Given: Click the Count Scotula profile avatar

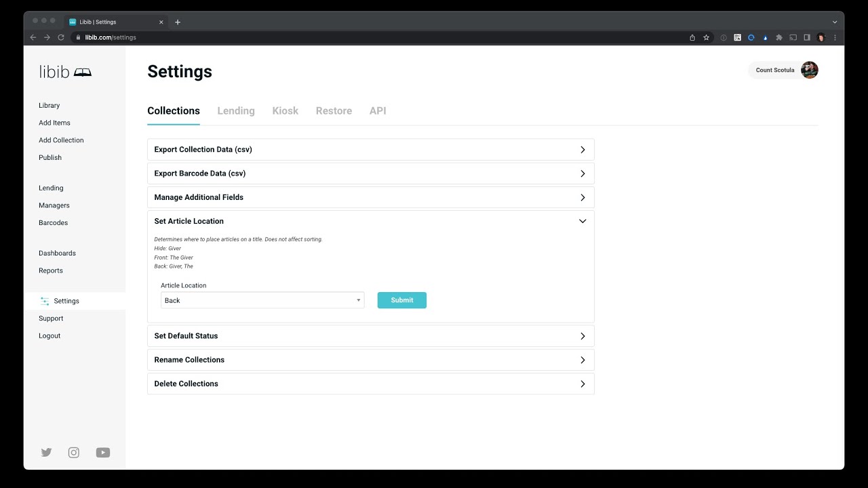Looking at the screenshot, I should coord(810,70).
